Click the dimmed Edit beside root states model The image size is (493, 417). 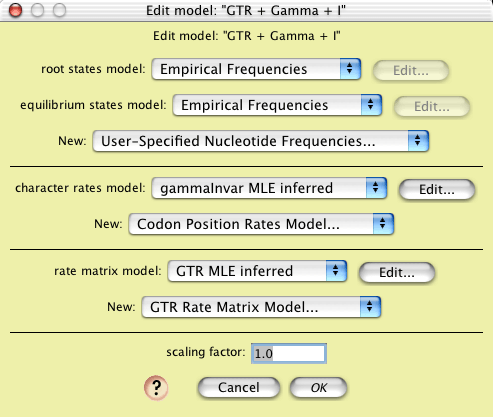click(x=411, y=71)
